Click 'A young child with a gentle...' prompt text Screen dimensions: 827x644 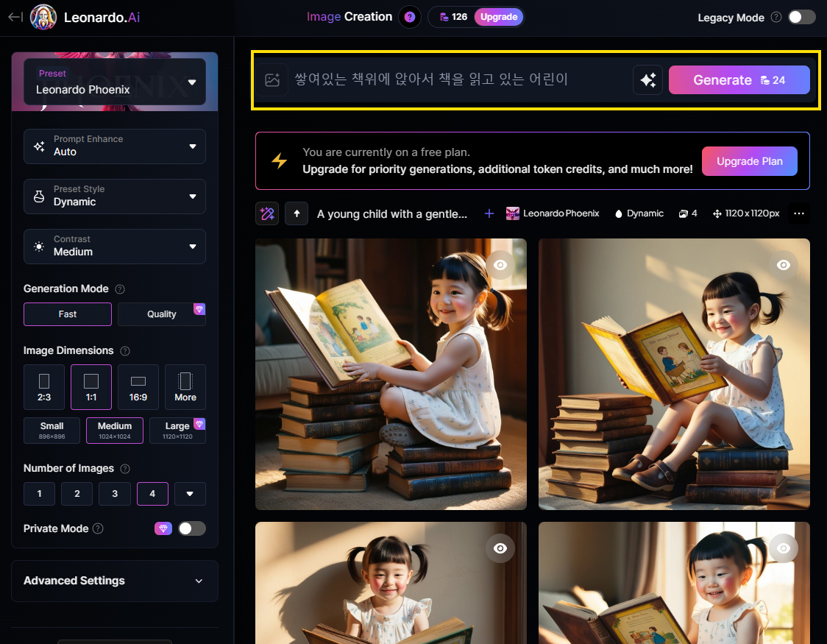pos(392,213)
